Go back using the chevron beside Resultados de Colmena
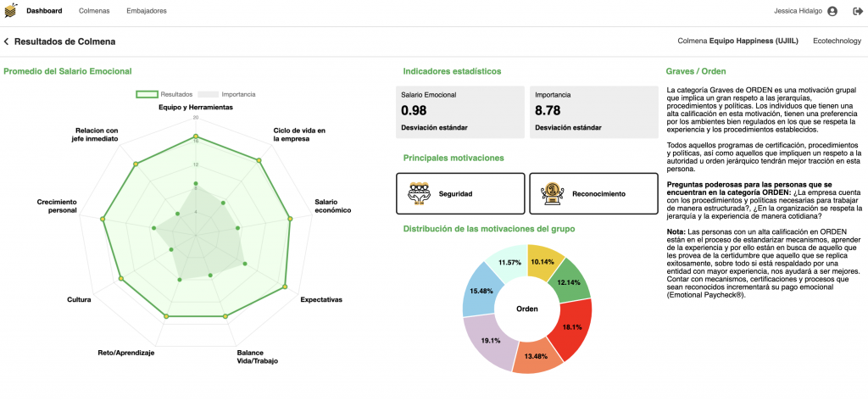868x401 pixels. (6, 42)
